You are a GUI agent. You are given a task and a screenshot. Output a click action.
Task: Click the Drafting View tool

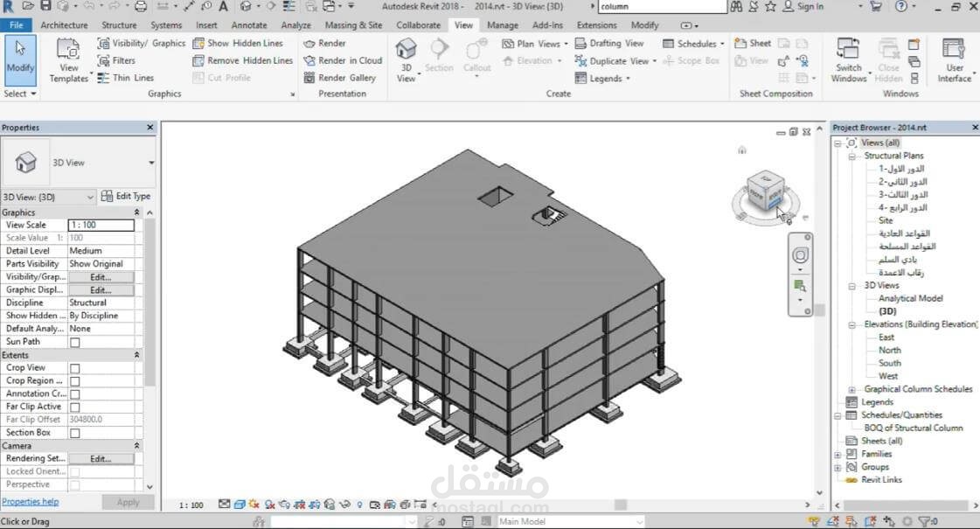click(609, 43)
